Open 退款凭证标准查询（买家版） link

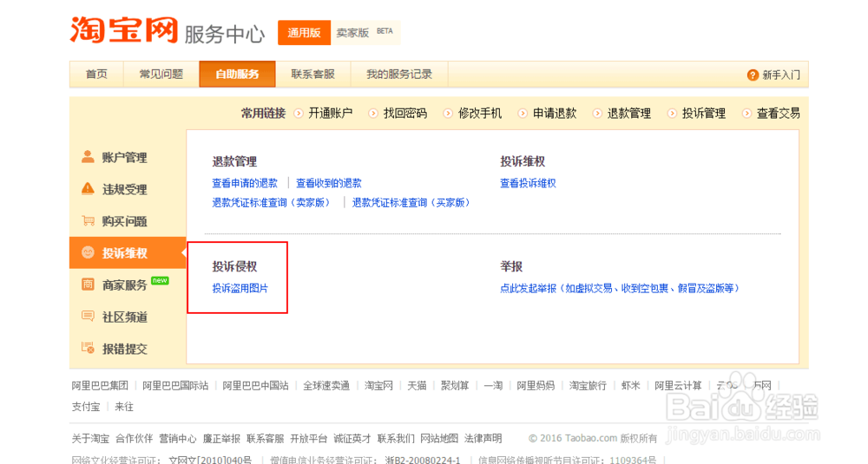413,203
